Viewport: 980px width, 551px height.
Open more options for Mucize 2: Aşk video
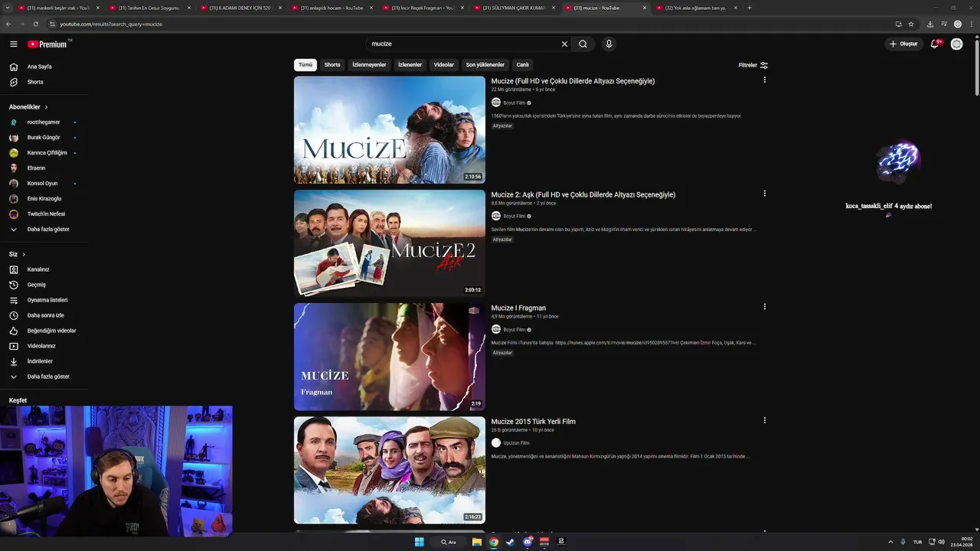(x=764, y=194)
